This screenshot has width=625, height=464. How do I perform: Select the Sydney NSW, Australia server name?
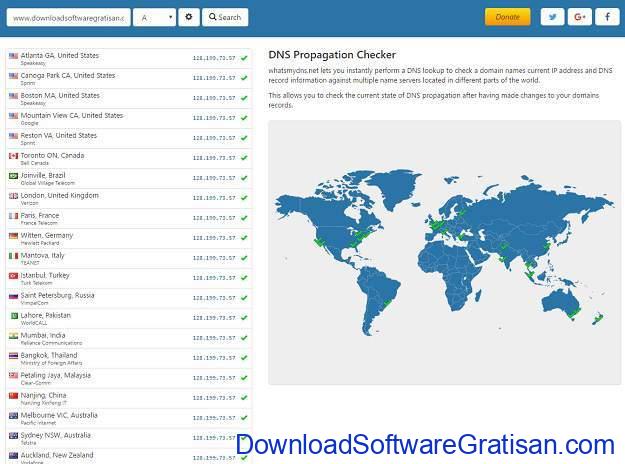(x=56, y=435)
